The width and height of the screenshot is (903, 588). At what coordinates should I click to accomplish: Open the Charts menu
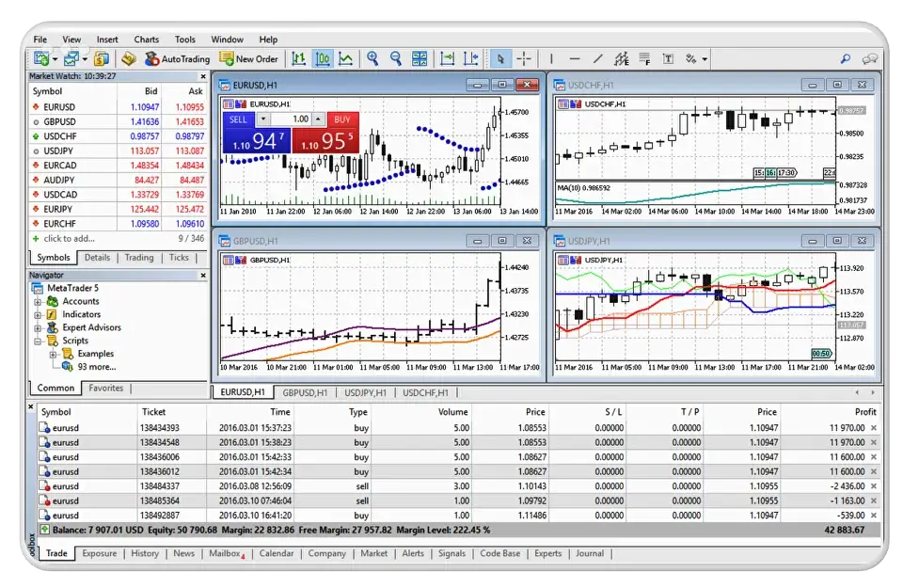point(146,40)
